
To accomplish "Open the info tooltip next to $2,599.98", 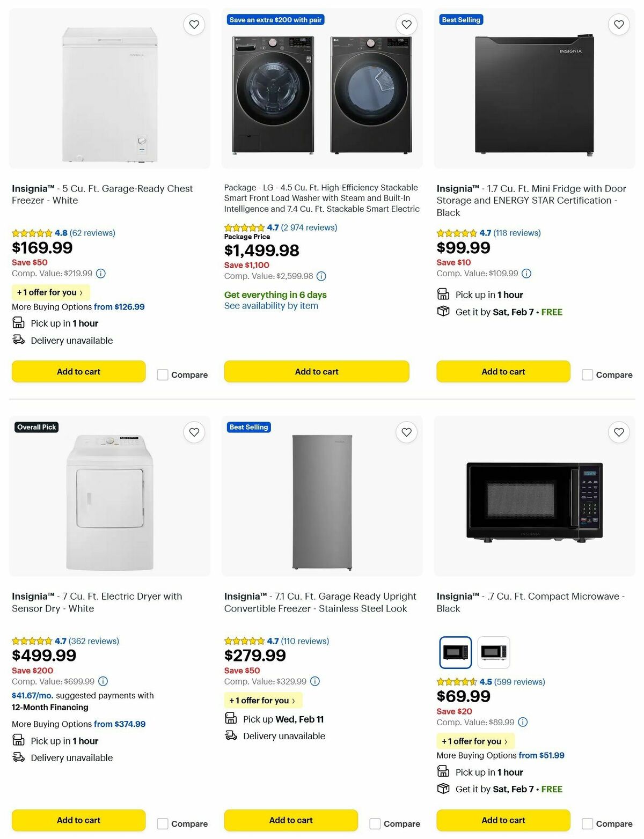I will (321, 276).
